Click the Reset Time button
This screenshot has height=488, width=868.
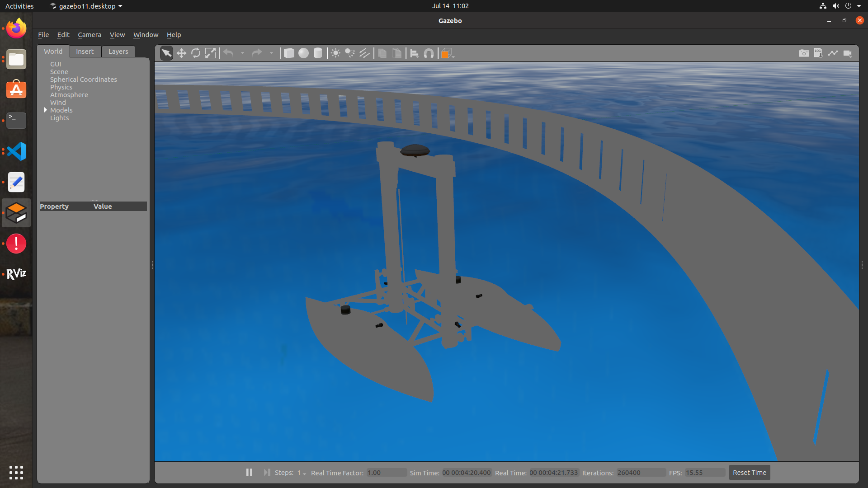click(x=749, y=472)
